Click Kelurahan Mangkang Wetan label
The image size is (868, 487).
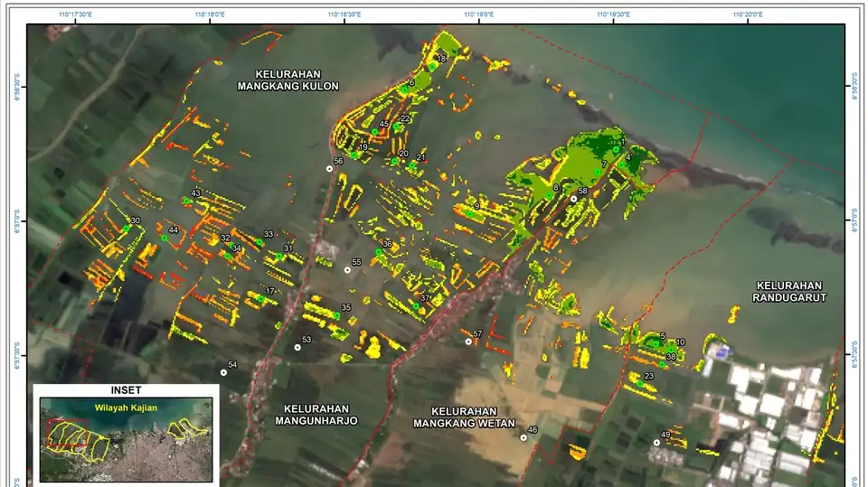tap(464, 417)
